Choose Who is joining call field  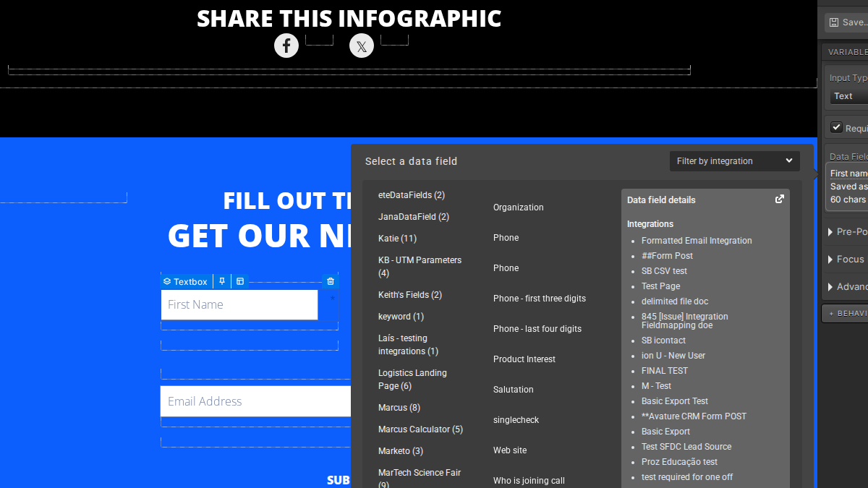pos(529,481)
